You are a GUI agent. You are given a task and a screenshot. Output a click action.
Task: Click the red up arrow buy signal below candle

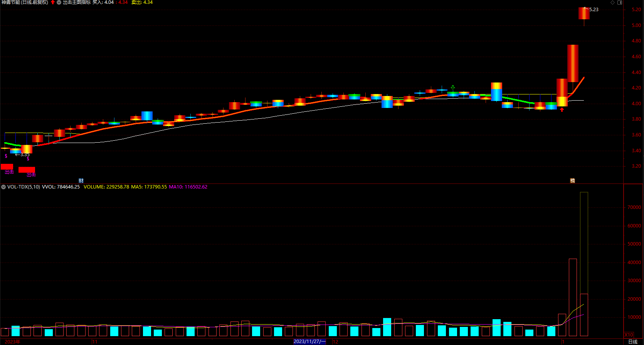(x=562, y=109)
